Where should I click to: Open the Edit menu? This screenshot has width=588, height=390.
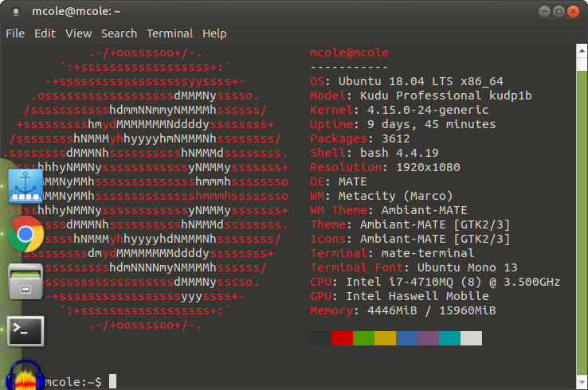click(x=45, y=33)
